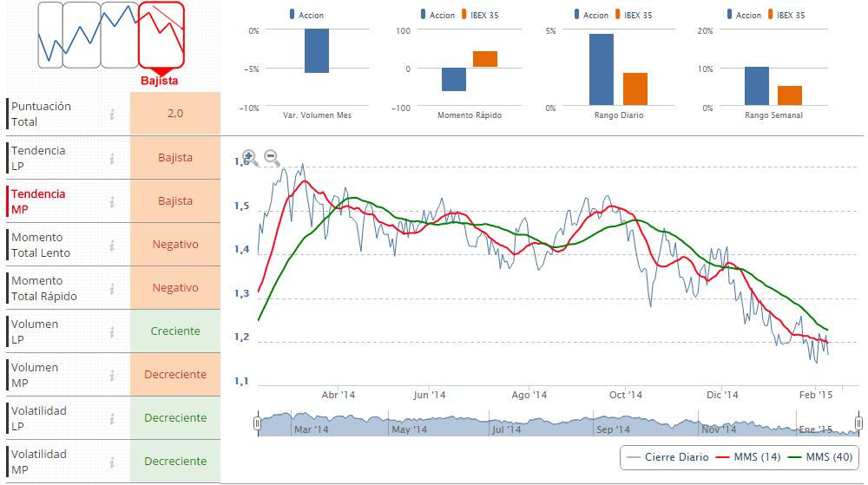Viewport: 868px width, 485px height.
Task: Select the Bajista trend thumbnail
Action: pyautogui.click(x=161, y=36)
